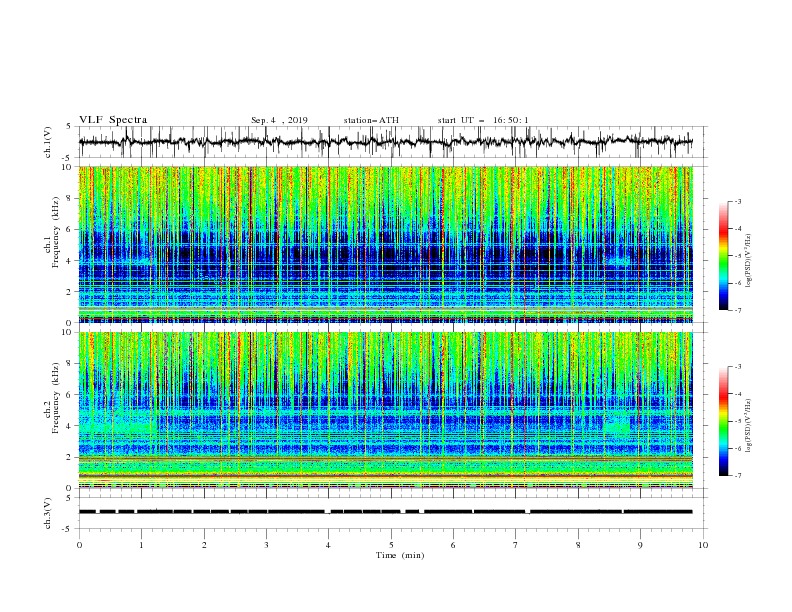The height and width of the screenshot is (612, 792).
Task: Click inside the ch.1 spectrogram panel
Action: pyautogui.click(x=386, y=244)
